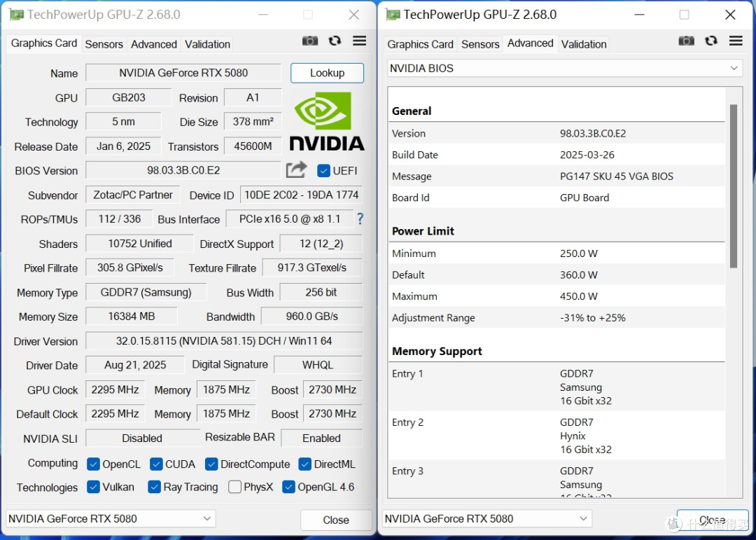Toggle the CUDA checkbox
The width and height of the screenshot is (756, 540).
156,464
